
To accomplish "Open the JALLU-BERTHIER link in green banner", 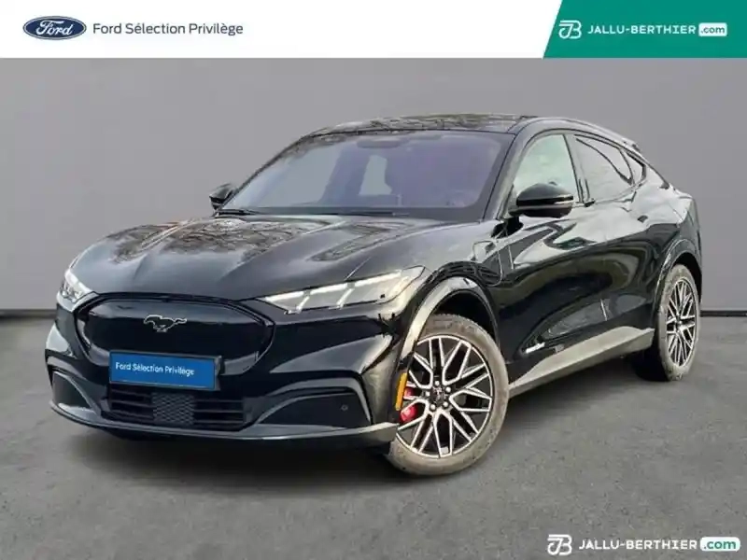I will [641, 30].
